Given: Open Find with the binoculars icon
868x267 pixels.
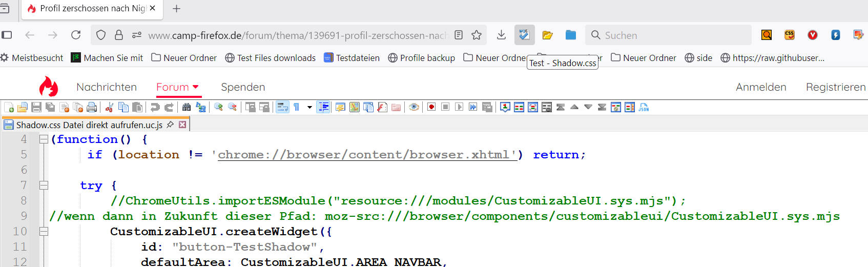Looking at the screenshot, I should (187, 107).
